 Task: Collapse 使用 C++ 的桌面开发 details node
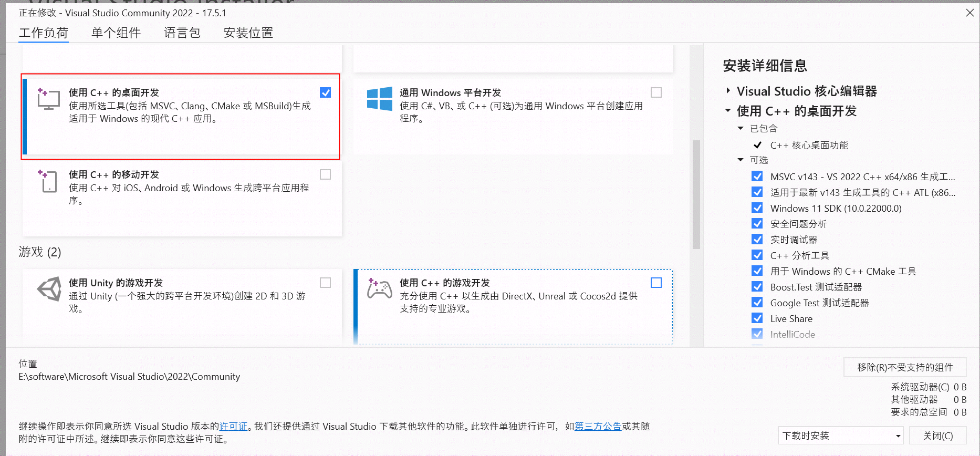pyautogui.click(x=728, y=110)
